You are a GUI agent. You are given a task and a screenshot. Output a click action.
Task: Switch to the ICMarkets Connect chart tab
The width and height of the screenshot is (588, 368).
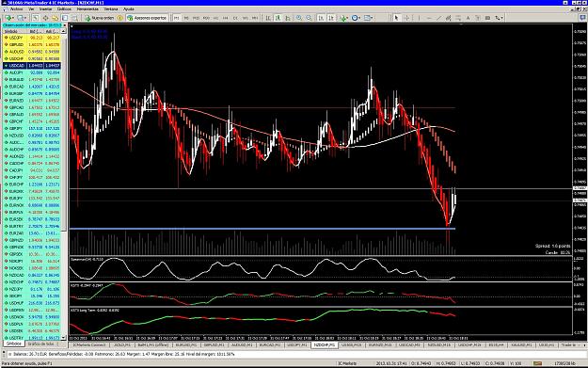point(89,344)
